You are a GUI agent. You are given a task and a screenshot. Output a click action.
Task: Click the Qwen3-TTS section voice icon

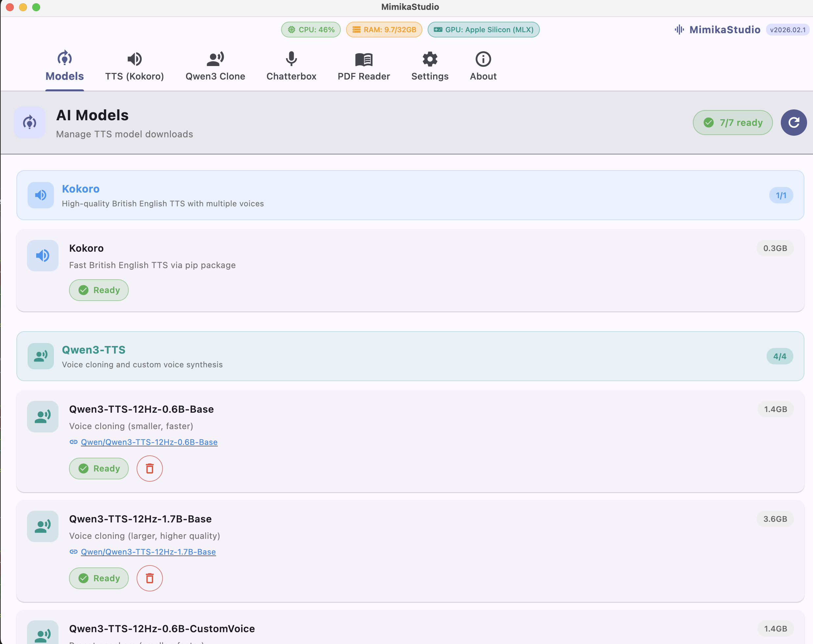[41, 356]
